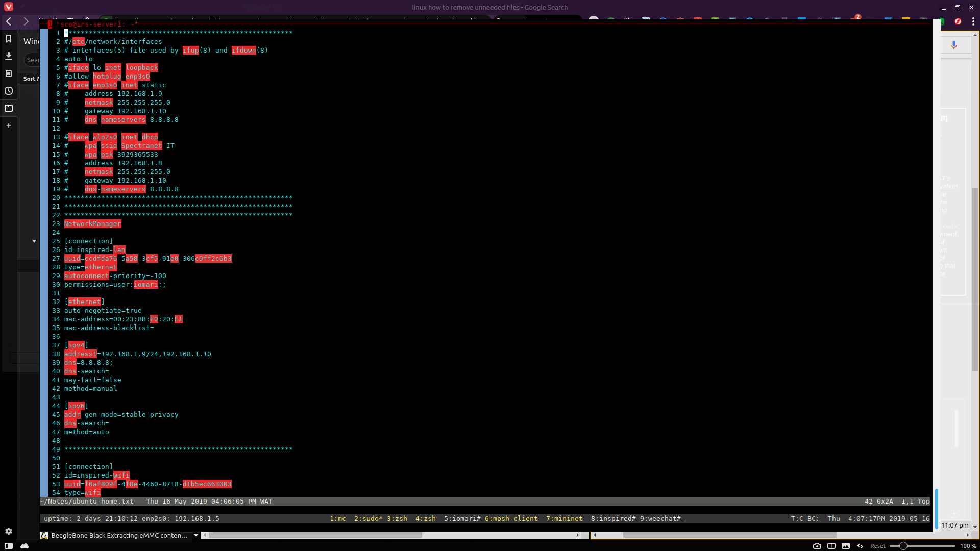Open the Downloads side panel
The width and height of the screenshot is (980, 551).
pyautogui.click(x=9, y=56)
